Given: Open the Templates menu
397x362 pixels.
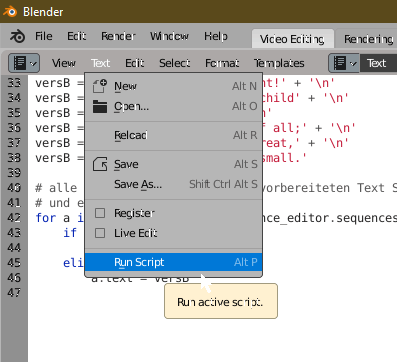Looking at the screenshot, I should (279, 63).
